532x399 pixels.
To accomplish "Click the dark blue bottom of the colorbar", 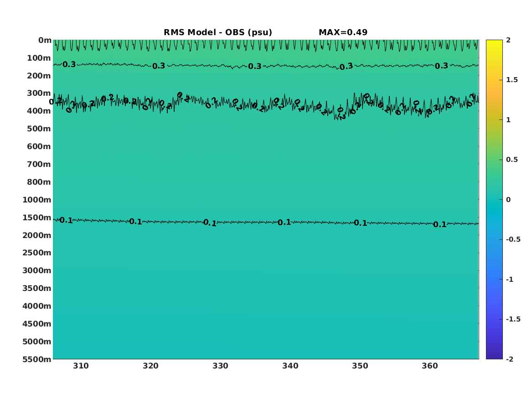I will [494, 356].
